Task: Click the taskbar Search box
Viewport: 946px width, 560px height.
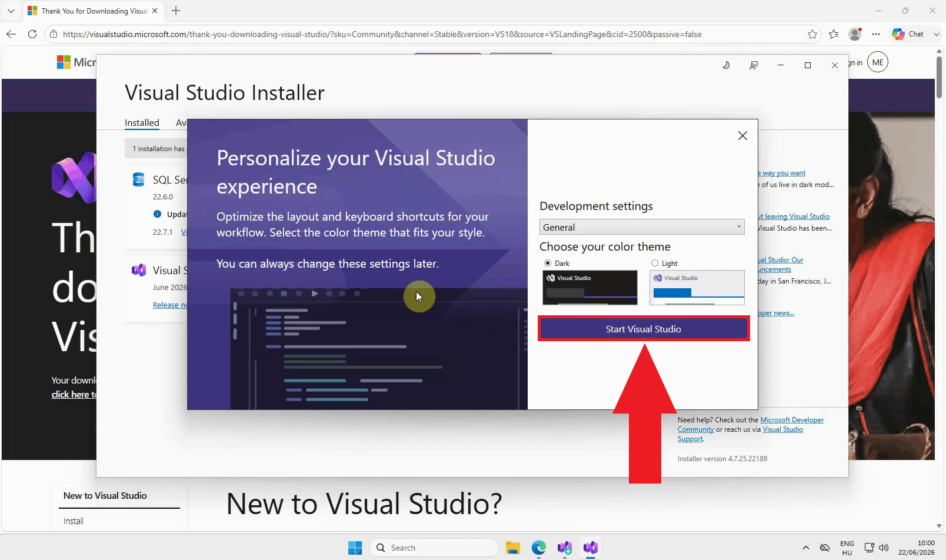Action: [x=434, y=548]
